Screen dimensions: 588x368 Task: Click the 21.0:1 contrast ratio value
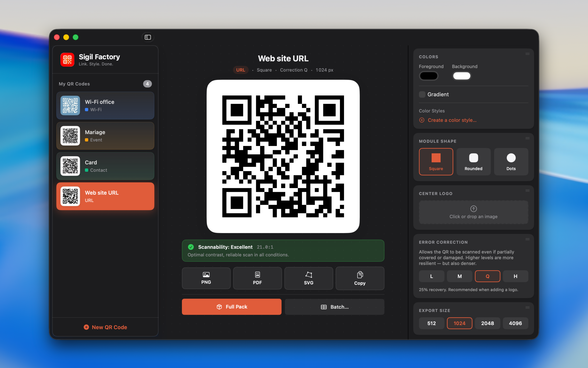point(265,247)
